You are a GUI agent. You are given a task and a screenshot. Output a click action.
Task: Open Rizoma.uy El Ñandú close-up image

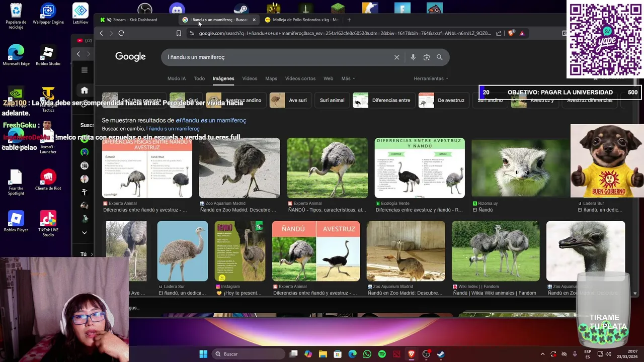coord(521,168)
